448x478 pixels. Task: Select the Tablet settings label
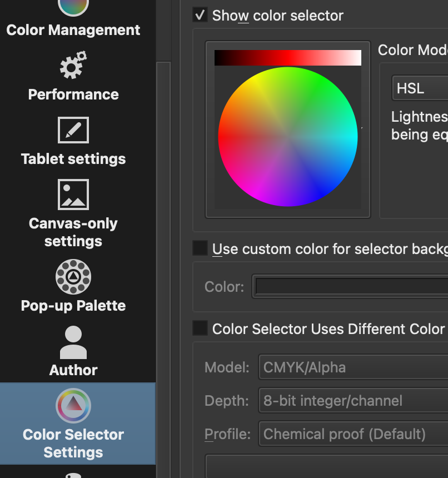73,159
